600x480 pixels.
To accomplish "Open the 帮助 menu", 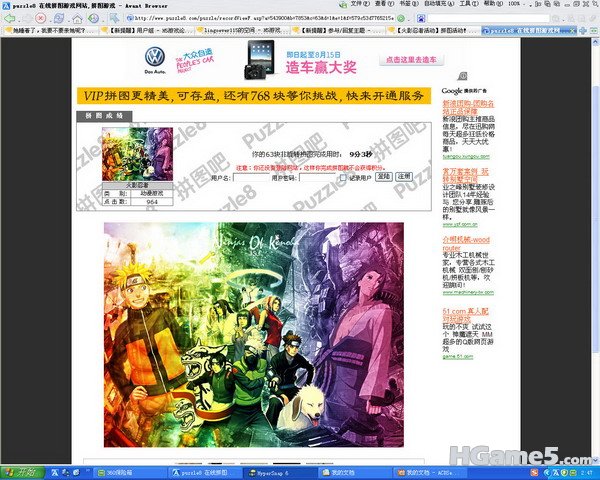I will [x=493, y=3].
